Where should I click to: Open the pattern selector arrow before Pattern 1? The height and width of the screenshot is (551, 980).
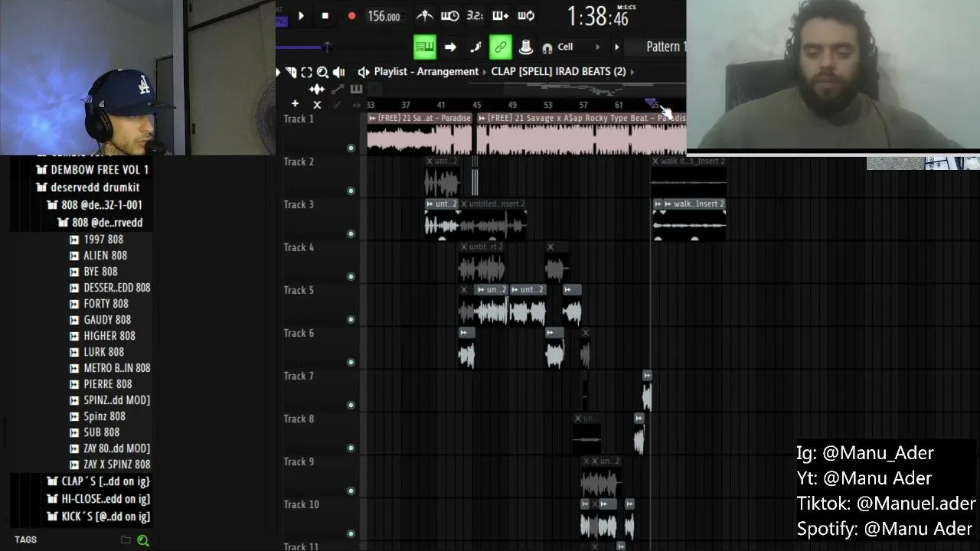pos(616,47)
